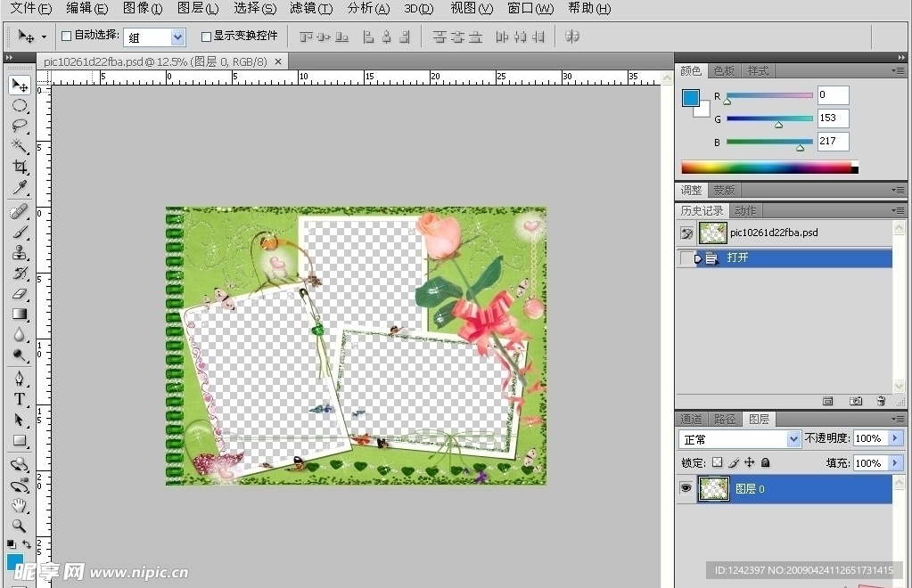Hide 图层 0 using the eye icon
912x588 pixels.
(686, 489)
